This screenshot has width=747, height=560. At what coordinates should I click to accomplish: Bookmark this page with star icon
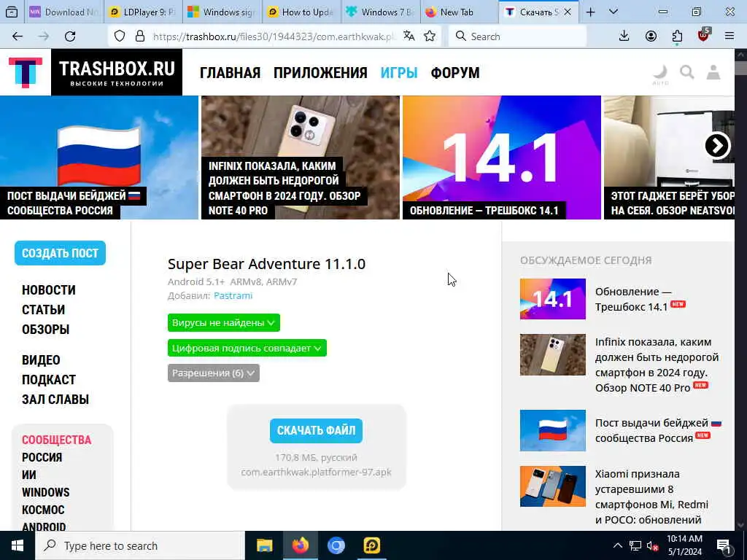click(430, 36)
